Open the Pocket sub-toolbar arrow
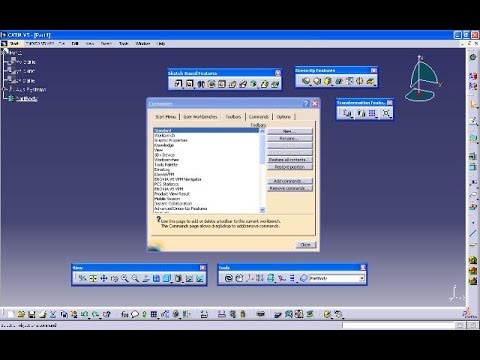The height and width of the screenshot is (360, 480). pos(193,87)
